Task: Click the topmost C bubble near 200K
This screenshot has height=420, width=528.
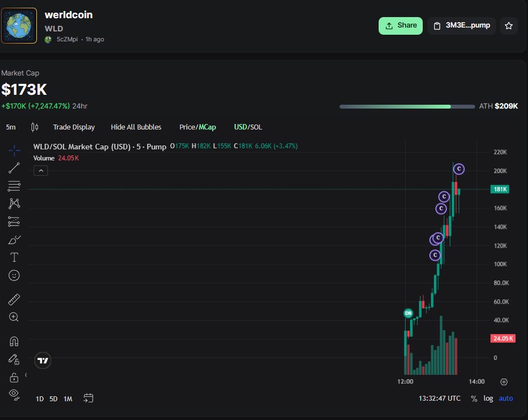Action: pyautogui.click(x=459, y=169)
